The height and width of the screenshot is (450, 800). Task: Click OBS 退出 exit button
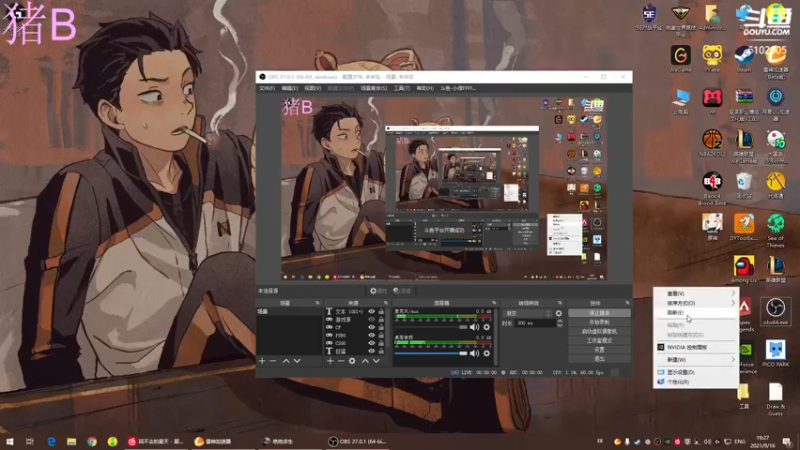tap(599, 359)
